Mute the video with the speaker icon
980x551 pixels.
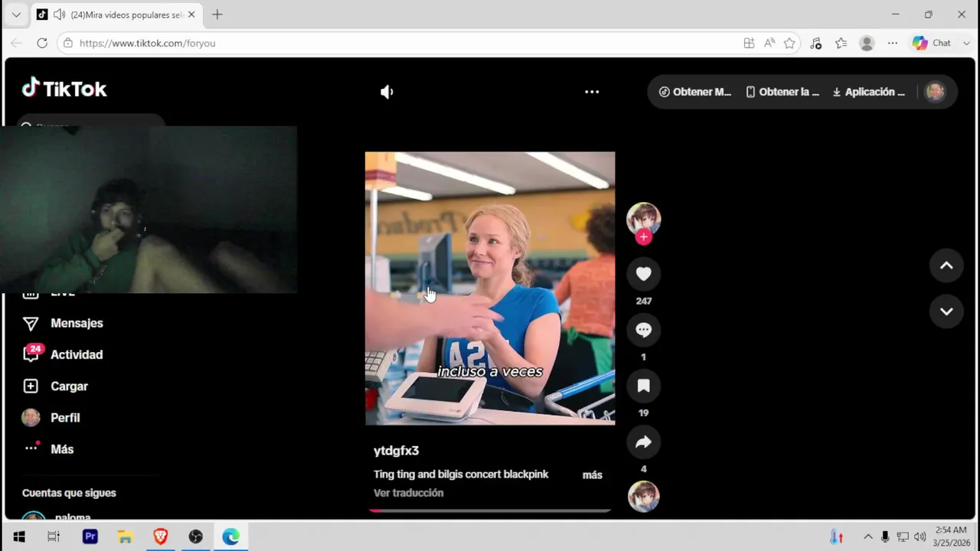tap(387, 92)
